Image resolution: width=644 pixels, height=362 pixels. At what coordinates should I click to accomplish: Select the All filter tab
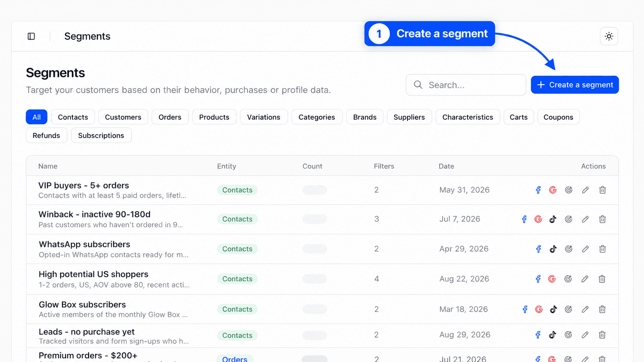37,117
